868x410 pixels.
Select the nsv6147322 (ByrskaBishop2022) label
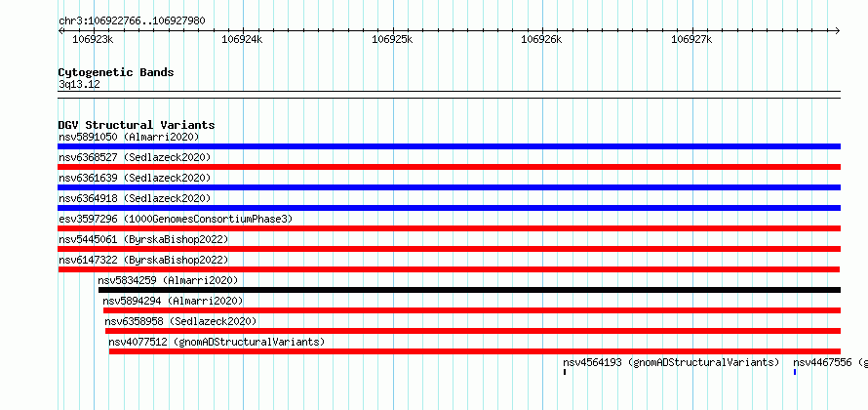(x=143, y=260)
